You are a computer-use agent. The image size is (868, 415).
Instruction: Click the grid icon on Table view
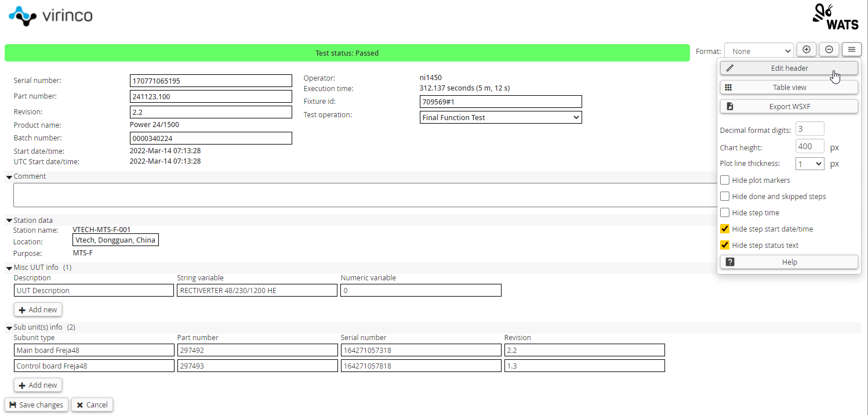[729, 87]
